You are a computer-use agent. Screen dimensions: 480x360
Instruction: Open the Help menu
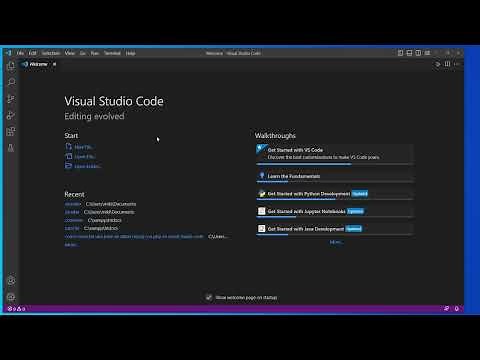[x=130, y=53]
